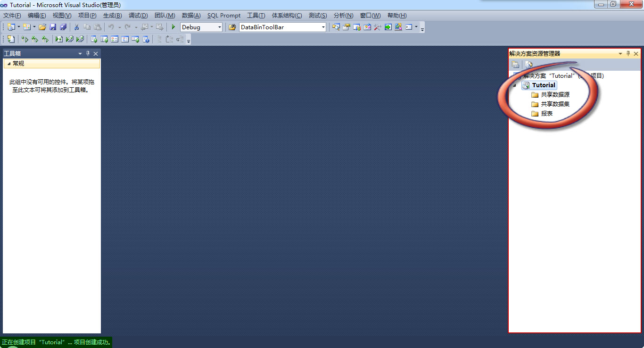Viewport: 644px width, 348px height.
Task: Open Solution Explorer from toolbar icon
Action: click(336, 27)
